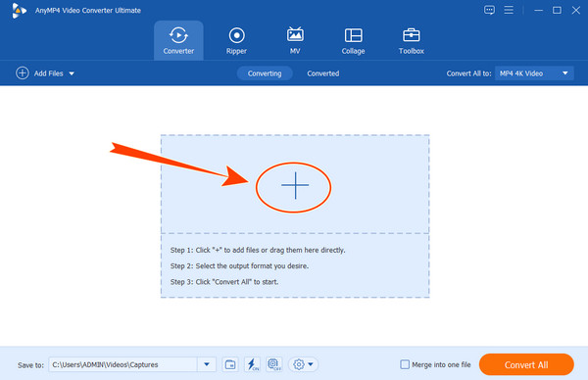Open the settings gear dropdown
This screenshot has height=380, width=588.
[303, 364]
